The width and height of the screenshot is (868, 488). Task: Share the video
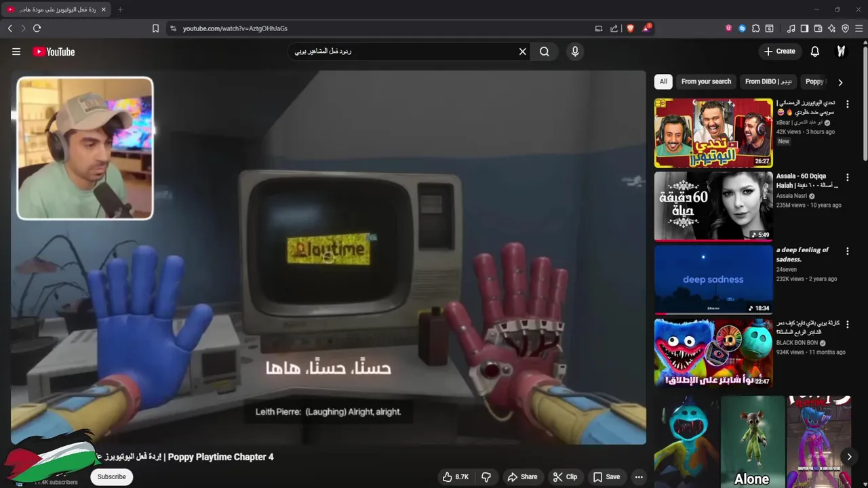pos(522,477)
